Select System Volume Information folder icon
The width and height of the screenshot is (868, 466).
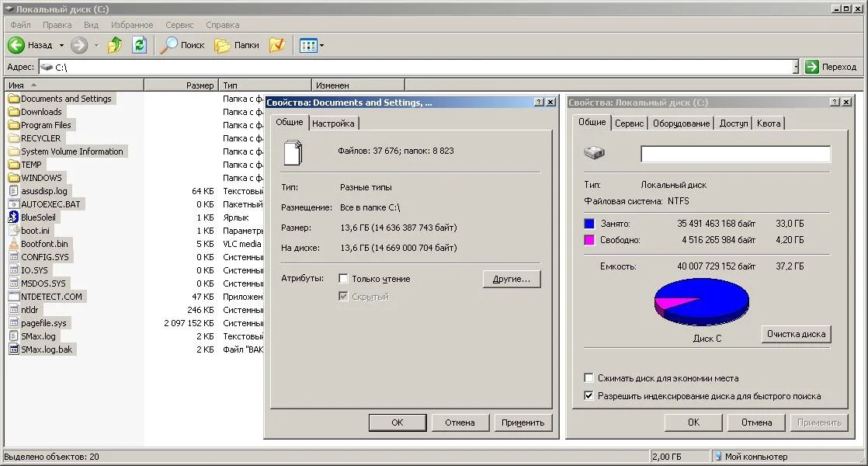(14, 151)
